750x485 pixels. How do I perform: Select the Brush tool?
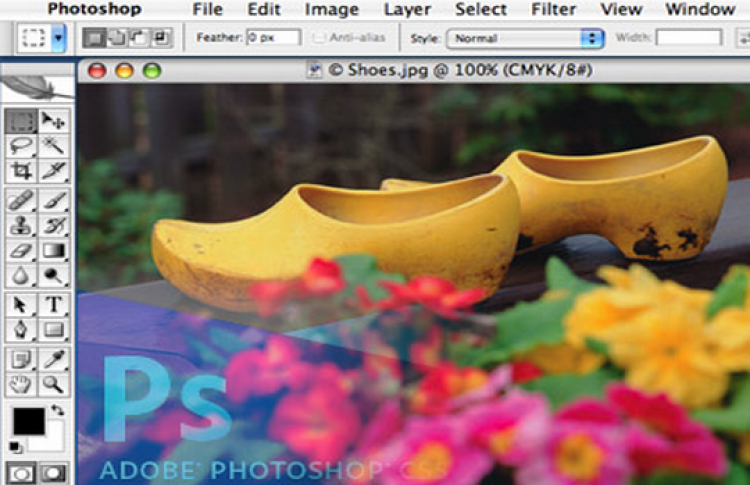click(54, 200)
